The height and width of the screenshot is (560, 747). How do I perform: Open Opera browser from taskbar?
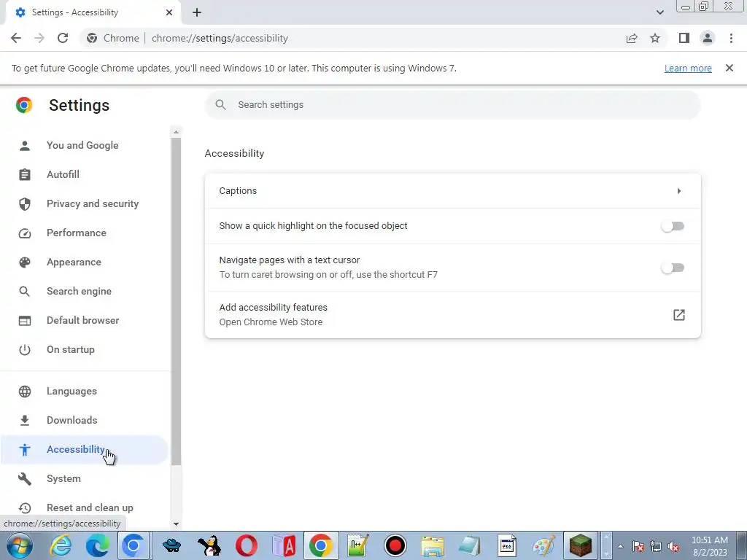coord(247,545)
